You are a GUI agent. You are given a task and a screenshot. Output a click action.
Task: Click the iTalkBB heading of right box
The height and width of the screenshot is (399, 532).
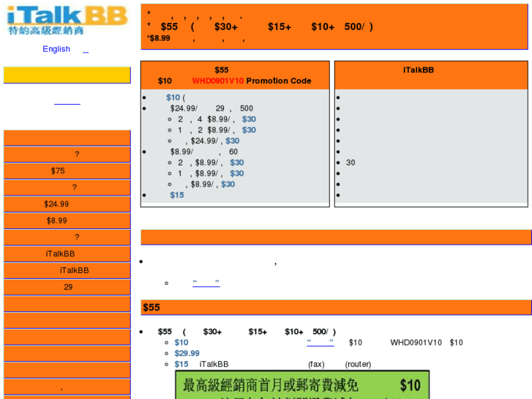tap(419, 70)
